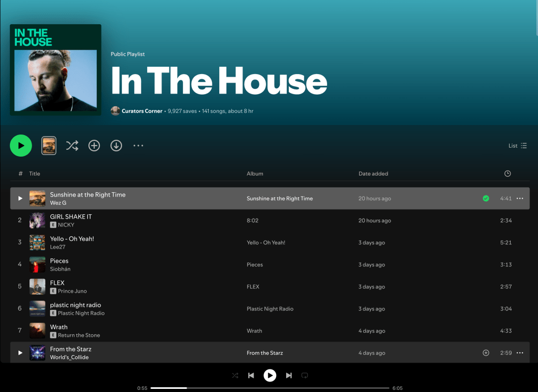Save playlist to Your Library with the plus icon
Image resolution: width=538 pixels, height=392 pixels.
[x=94, y=146]
